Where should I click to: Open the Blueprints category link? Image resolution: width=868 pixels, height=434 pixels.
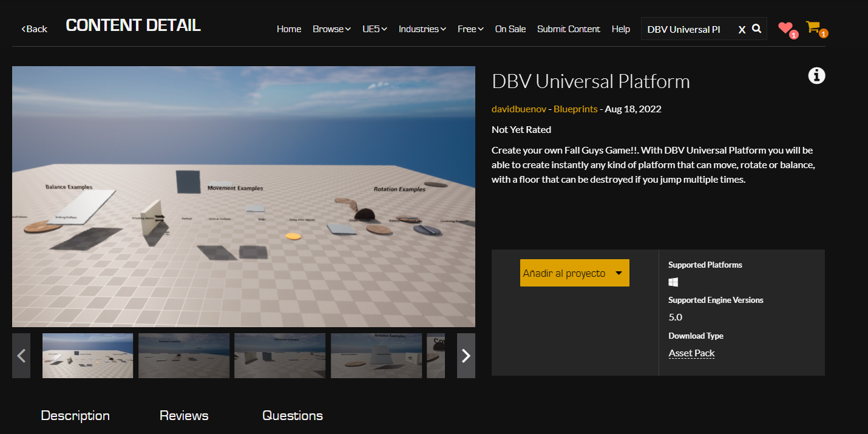[x=575, y=109]
